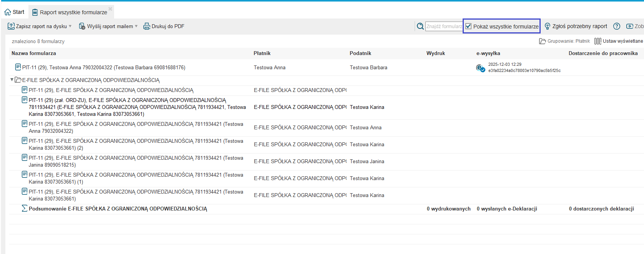Click the e-wysyłka status icon for Testowa Anna

480,68
